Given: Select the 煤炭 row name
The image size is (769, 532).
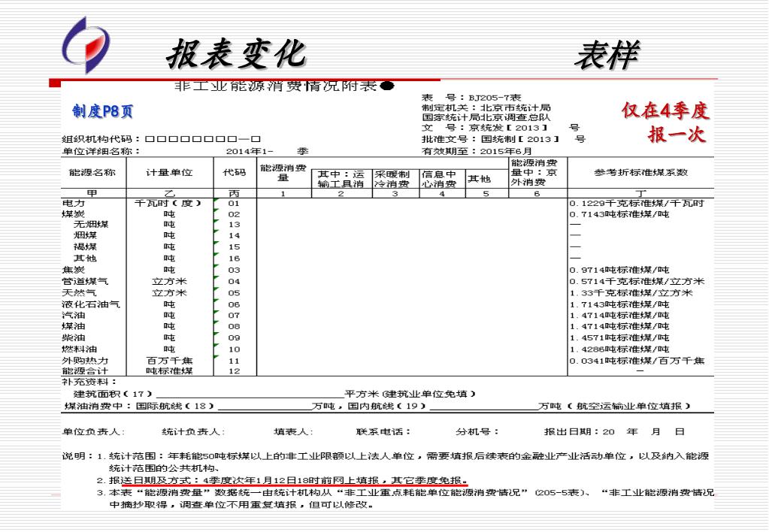Looking at the screenshot, I should point(74,214).
